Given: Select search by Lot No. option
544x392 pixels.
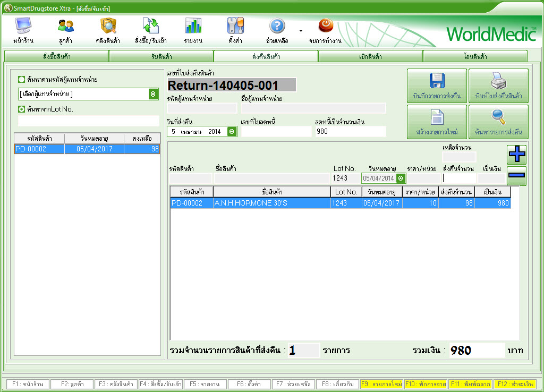Looking at the screenshot, I should click(22, 109).
